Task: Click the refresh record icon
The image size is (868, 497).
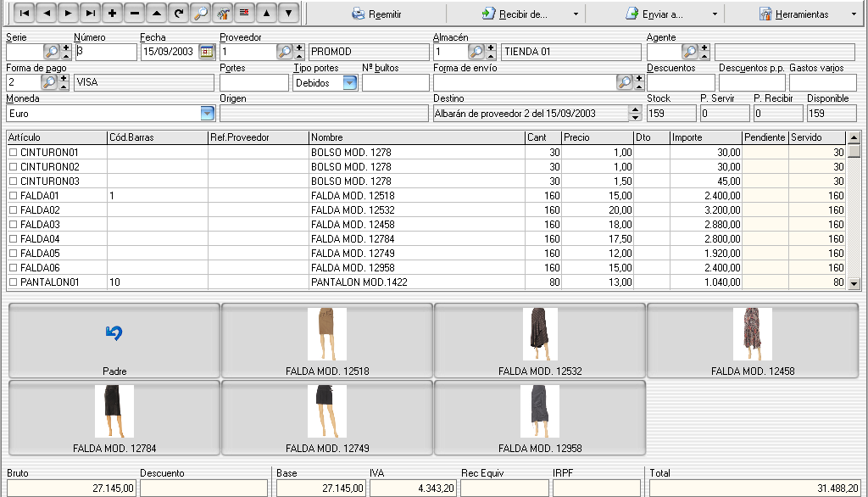Action: pyautogui.click(x=179, y=14)
